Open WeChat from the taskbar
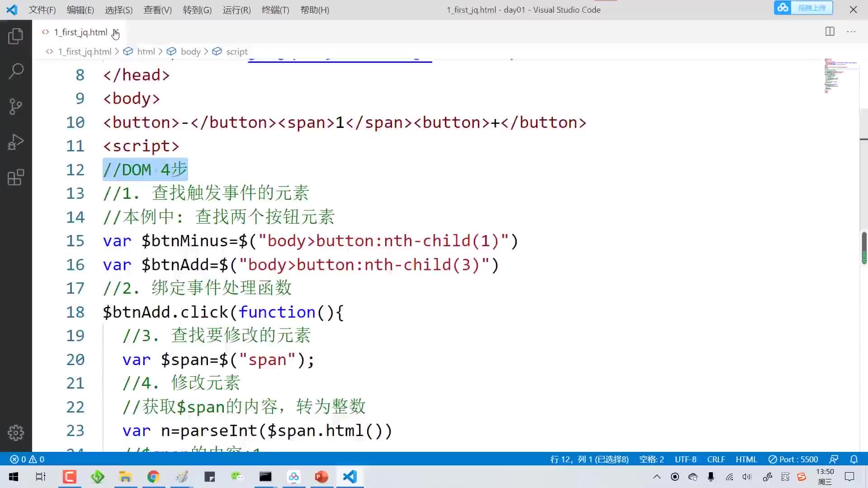Image resolution: width=868 pixels, height=488 pixels. point(237,477)
